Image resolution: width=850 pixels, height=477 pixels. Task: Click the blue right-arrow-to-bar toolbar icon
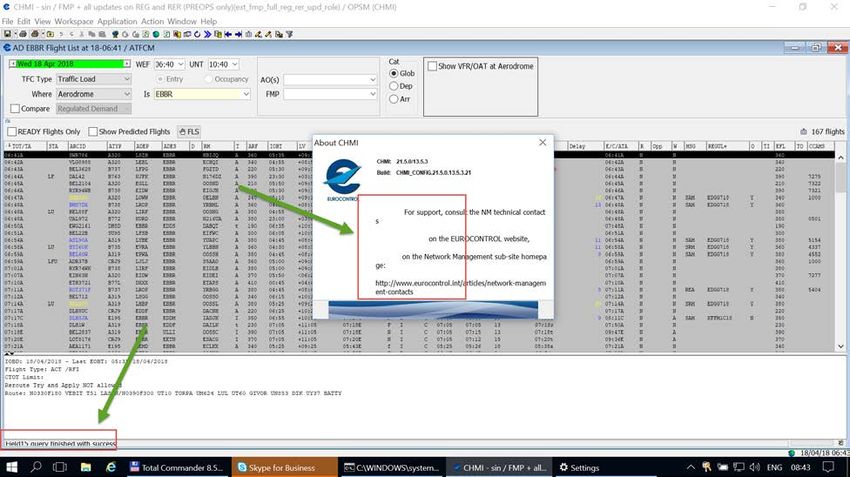[239, 34]
